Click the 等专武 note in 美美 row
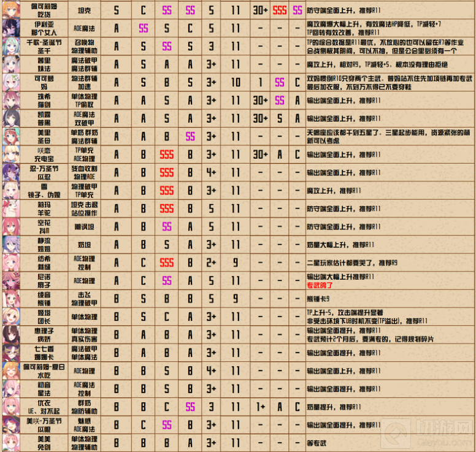476x452 pixels. click(x=317, y=443)
